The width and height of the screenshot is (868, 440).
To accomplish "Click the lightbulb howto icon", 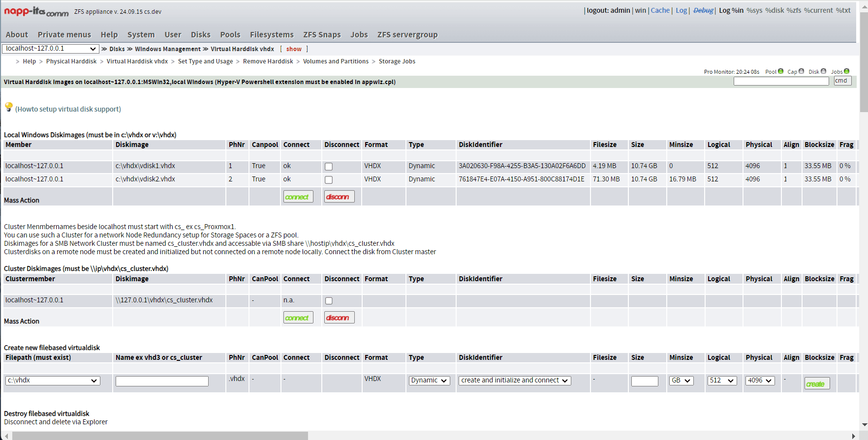I will pyautogui.click(x=9, y=107).
